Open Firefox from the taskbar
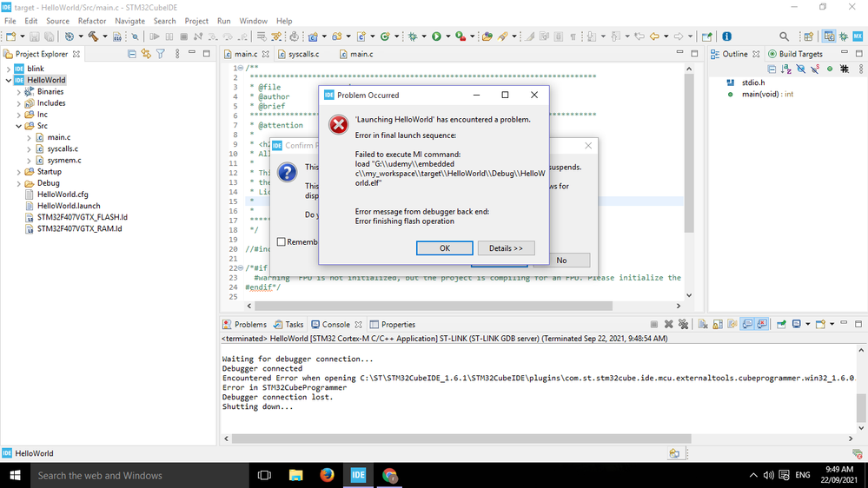 [327, 475]
